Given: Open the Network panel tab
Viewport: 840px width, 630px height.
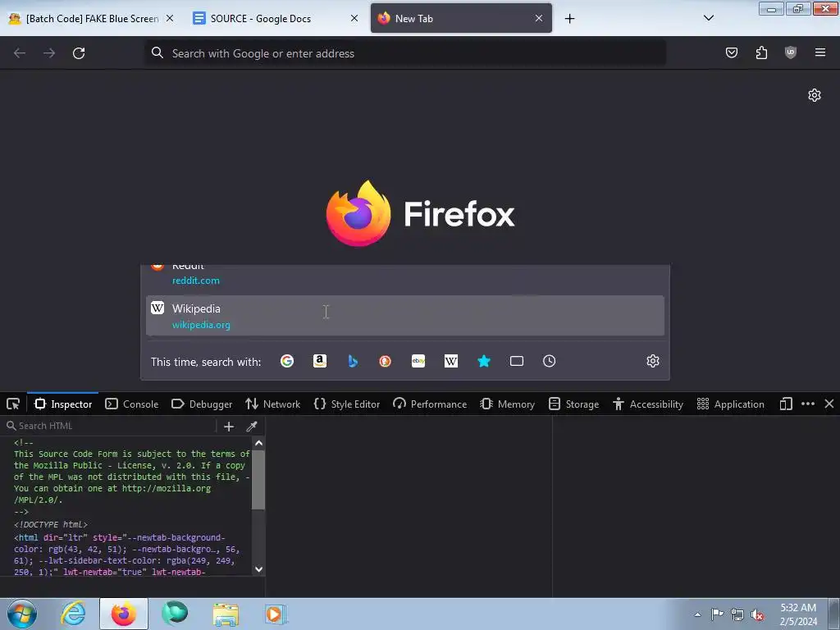Looking at the screenshot, I should tap(272, 404).
